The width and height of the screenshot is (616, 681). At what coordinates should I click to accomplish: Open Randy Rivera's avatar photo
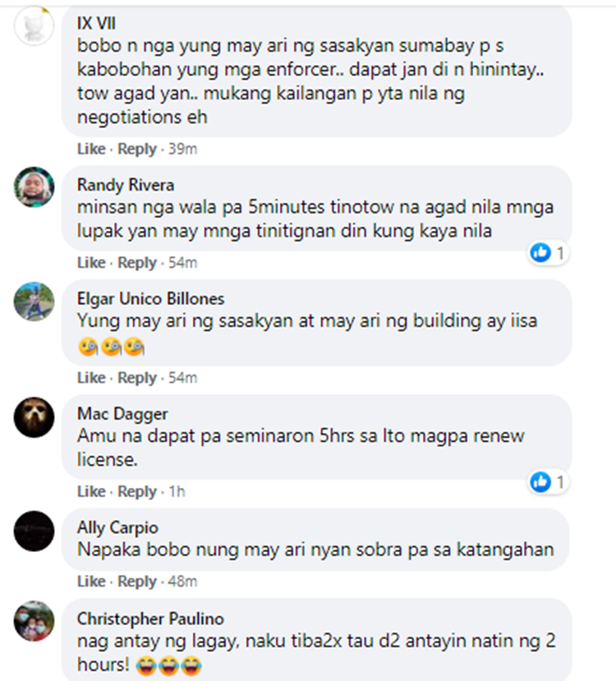[34, 186]
